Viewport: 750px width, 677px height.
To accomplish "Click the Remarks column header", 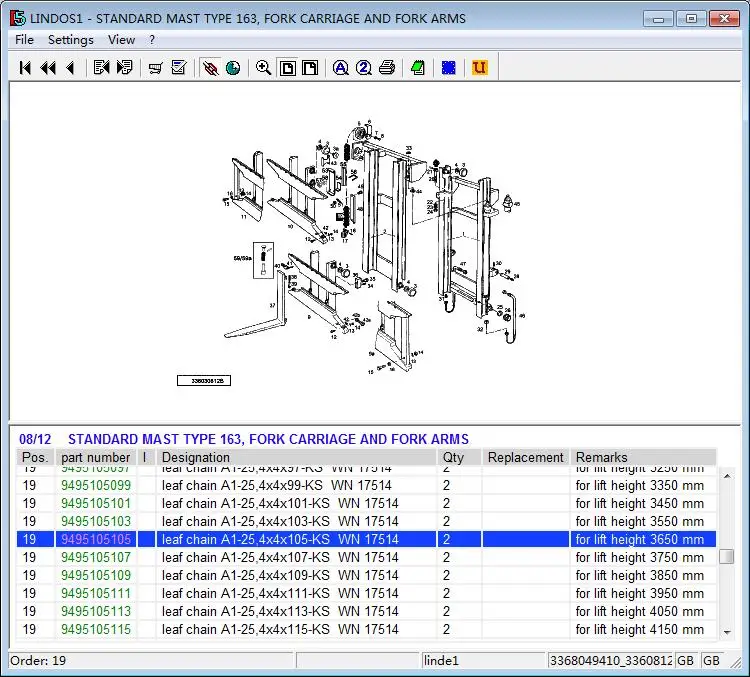I will (601, 457).
